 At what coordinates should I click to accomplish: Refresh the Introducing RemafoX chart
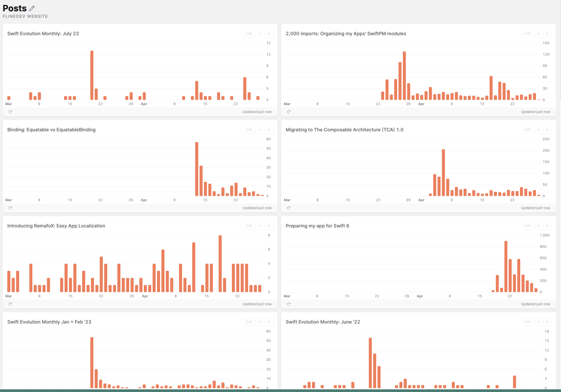tap(10, 304)
